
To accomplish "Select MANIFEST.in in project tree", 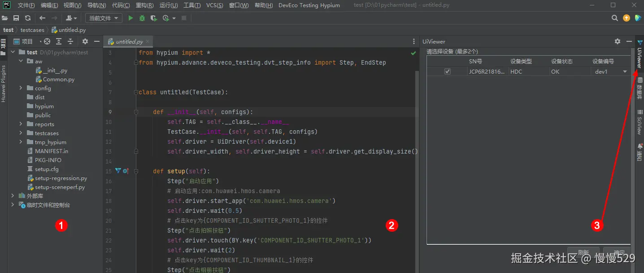I will [48, 151].
